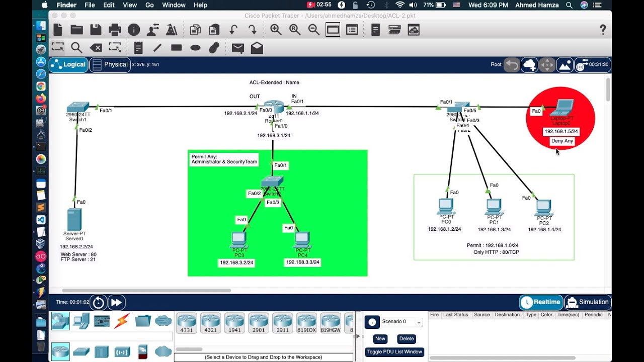Create a new cluster with the cloud icon
The height and width of the screenshot is (362, 644).
(529, 64)
